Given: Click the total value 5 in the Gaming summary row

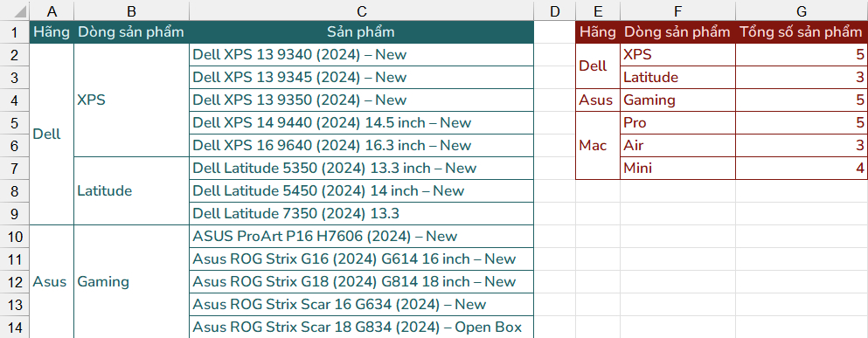Looking at the screenshot, I should pyautogui.click(x=802, y=100).
